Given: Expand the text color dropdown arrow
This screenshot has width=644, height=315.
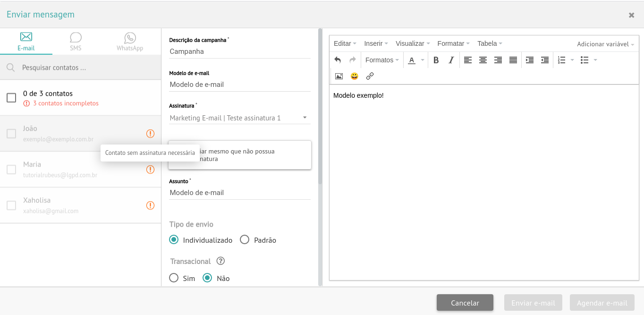Looking at the screenshot, I should (423, 60).
